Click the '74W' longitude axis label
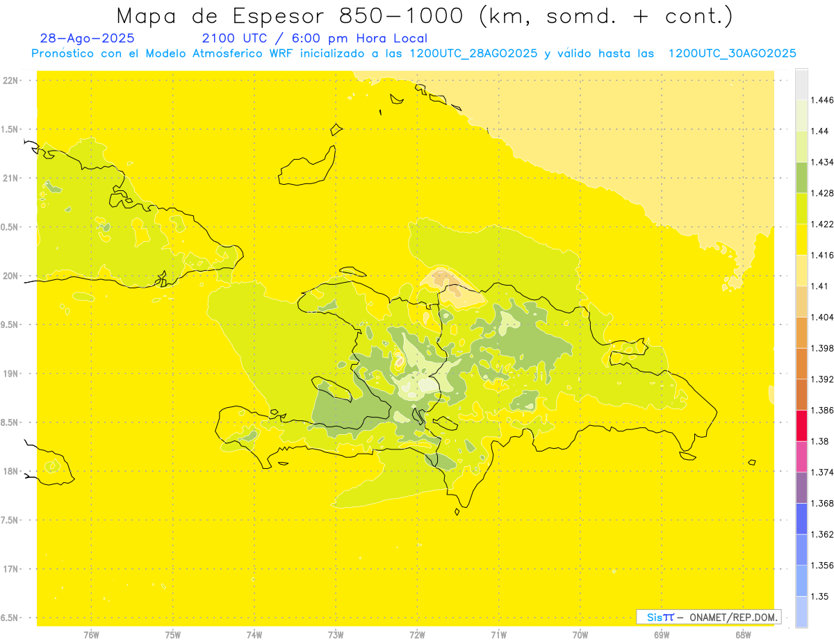834x644 pixels. 254,634
